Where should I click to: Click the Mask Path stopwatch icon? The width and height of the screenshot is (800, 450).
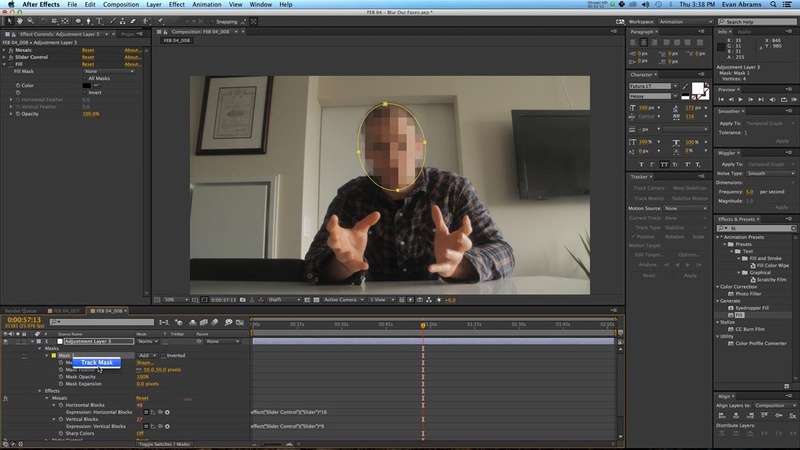click(59, 362)
